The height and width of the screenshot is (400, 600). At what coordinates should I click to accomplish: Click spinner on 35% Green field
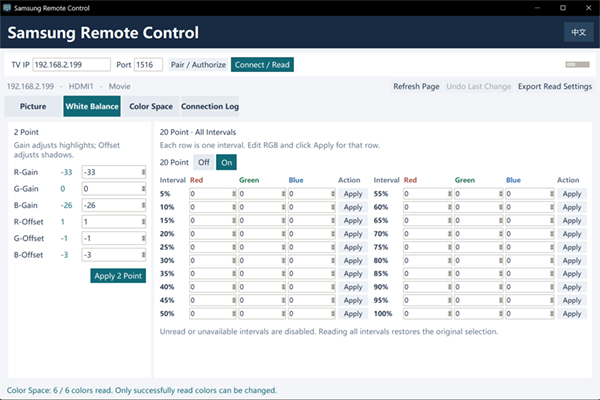pos(284,274)
